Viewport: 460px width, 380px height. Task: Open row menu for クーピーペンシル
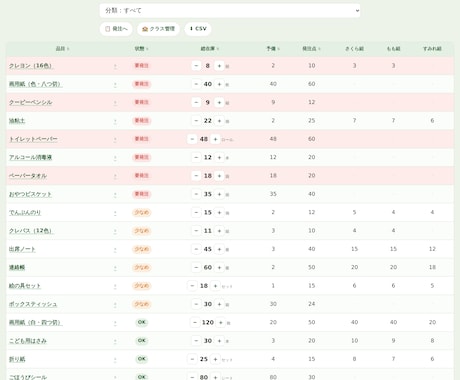(115, 103)
